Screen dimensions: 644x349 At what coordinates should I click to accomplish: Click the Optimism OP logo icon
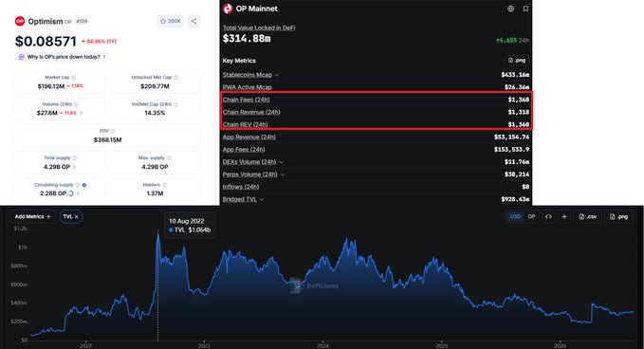20,21
